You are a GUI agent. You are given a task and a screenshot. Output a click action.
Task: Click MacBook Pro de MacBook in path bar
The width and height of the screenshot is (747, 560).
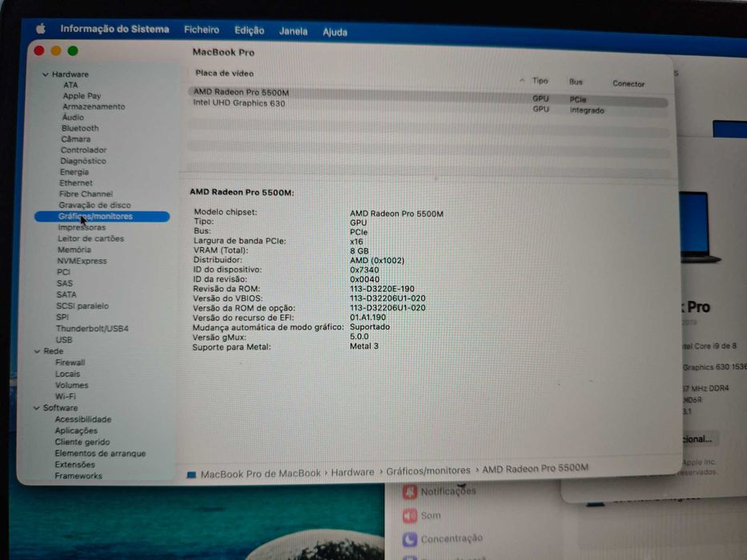pyautogui.click(x=260, y=474)
